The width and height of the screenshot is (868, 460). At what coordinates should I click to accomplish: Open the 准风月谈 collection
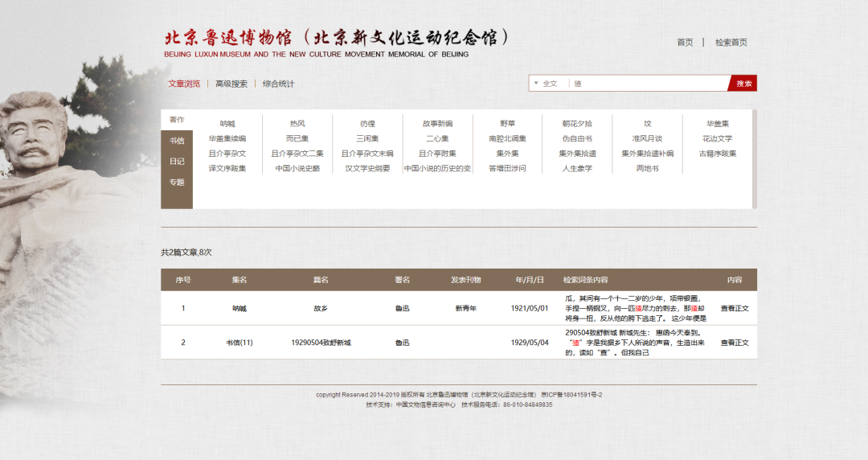[647, 138]
